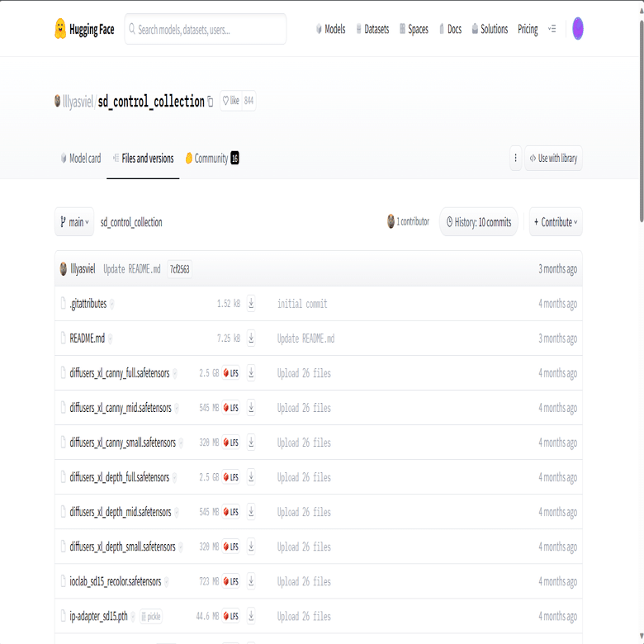This screenshot has width=644, height=644.
Task: Click LFS badge for ioclab_sd15_recolor
Action: [x=231, y=581]
